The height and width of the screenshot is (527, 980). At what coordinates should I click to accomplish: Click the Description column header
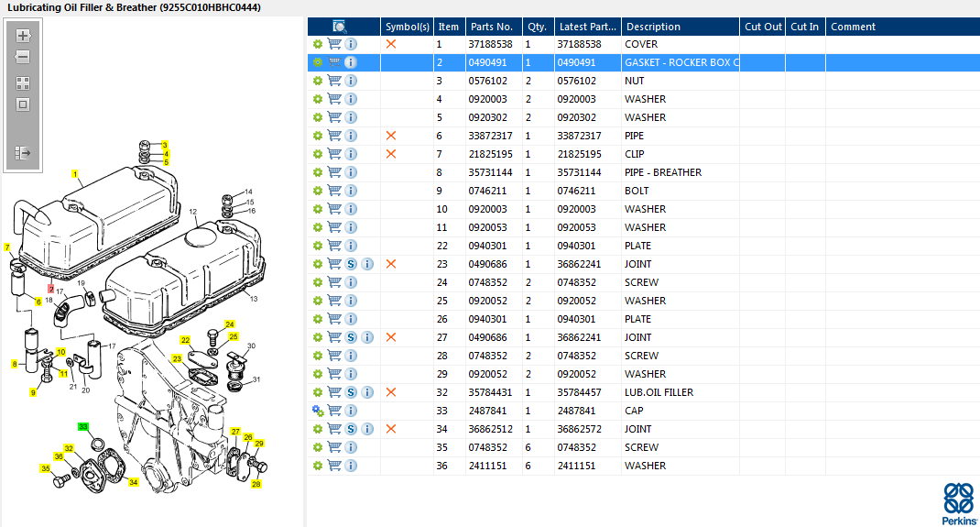680,27
